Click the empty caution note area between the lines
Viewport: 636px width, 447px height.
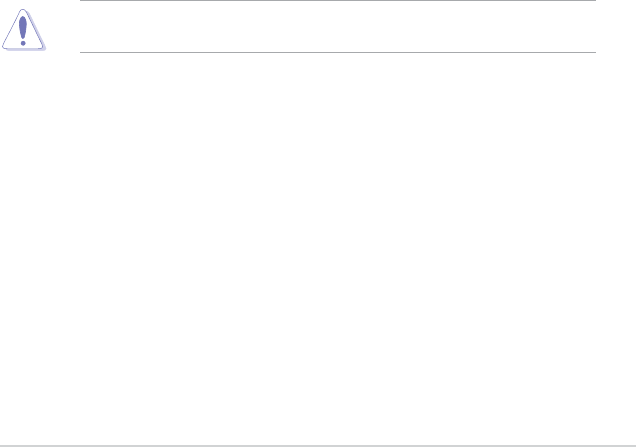click(x=337, y=27)
